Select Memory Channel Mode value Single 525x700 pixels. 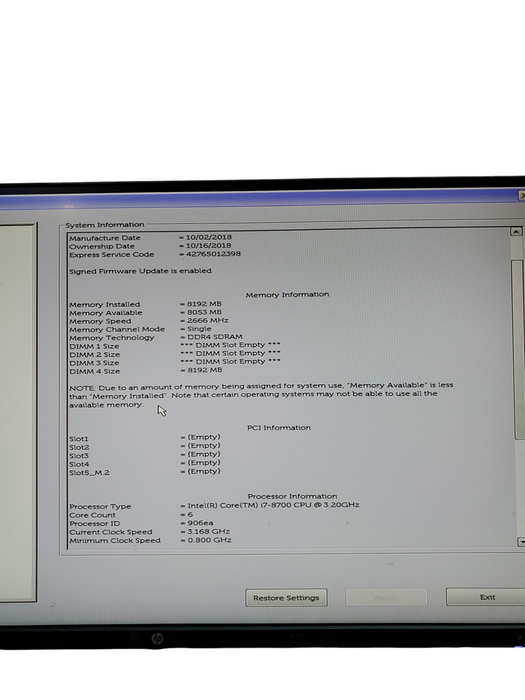coord(199,329)
